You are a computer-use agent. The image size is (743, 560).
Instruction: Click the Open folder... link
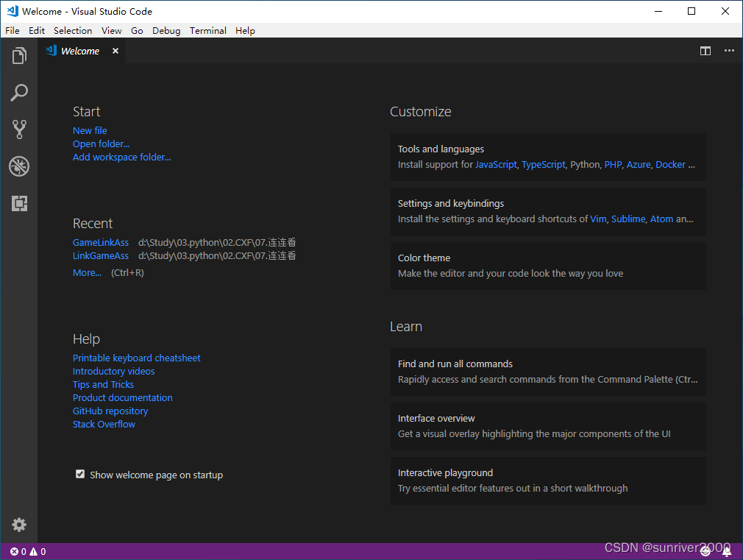101,143
